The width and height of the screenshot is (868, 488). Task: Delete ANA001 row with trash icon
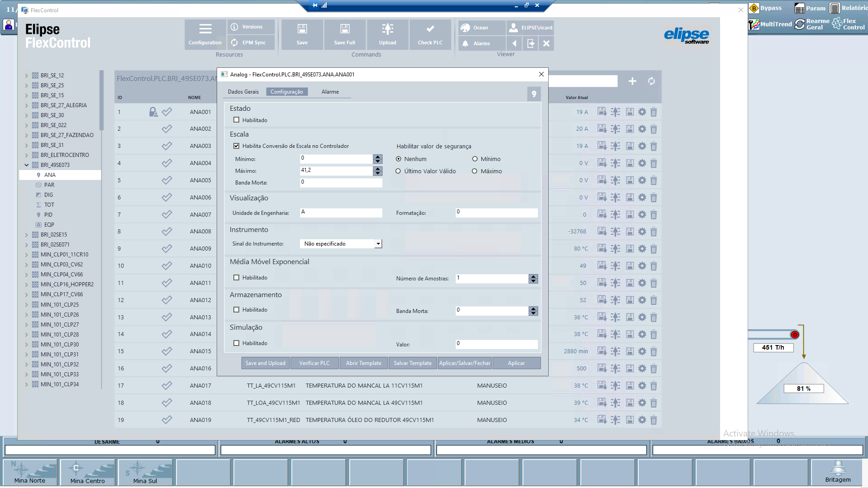coord(654,112)
